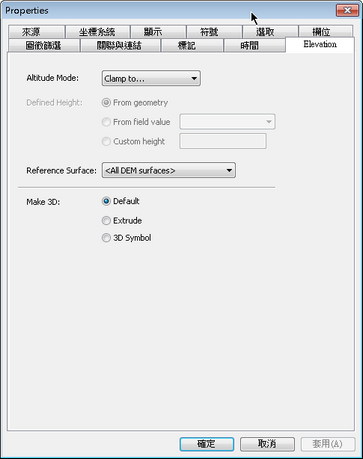Select the Elevation tab
The width and height of the screenshot is (363, 459).
click(320, 45)
